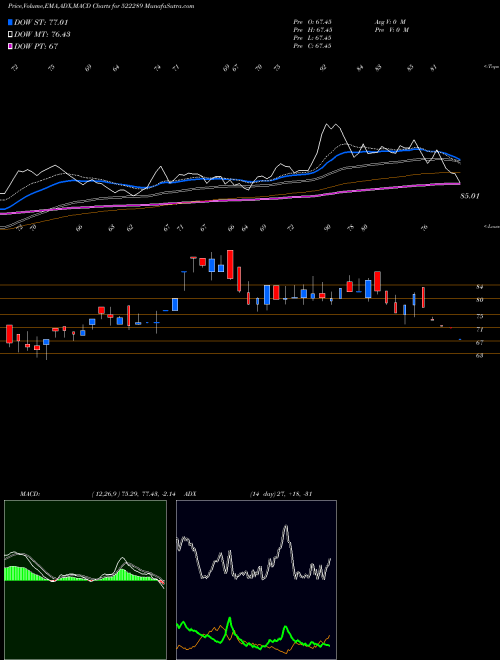Open the dark blue ADX indicator chart panel

(256, 580)
